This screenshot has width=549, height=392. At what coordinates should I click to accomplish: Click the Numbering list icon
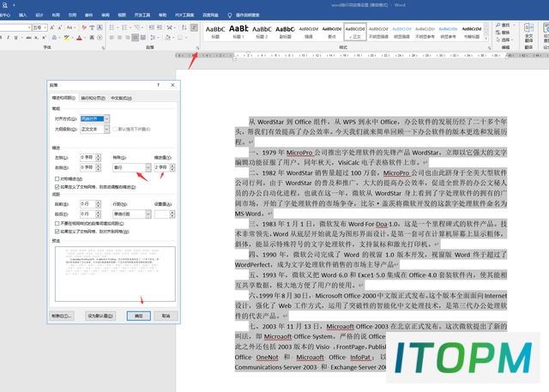(x=124, y=27)
